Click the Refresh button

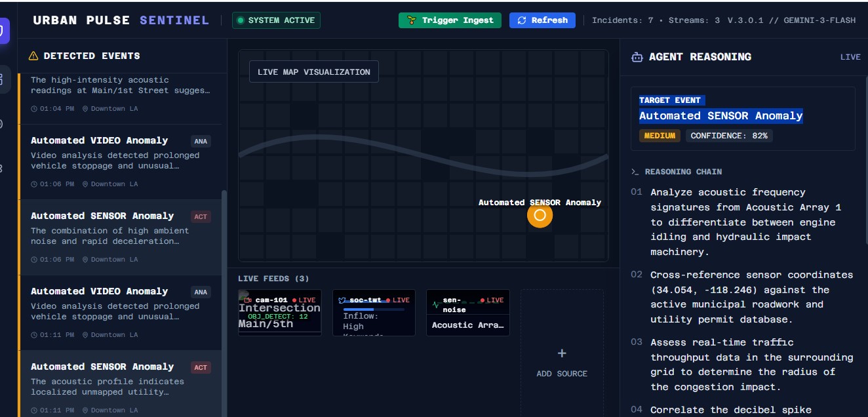[542, 20]
